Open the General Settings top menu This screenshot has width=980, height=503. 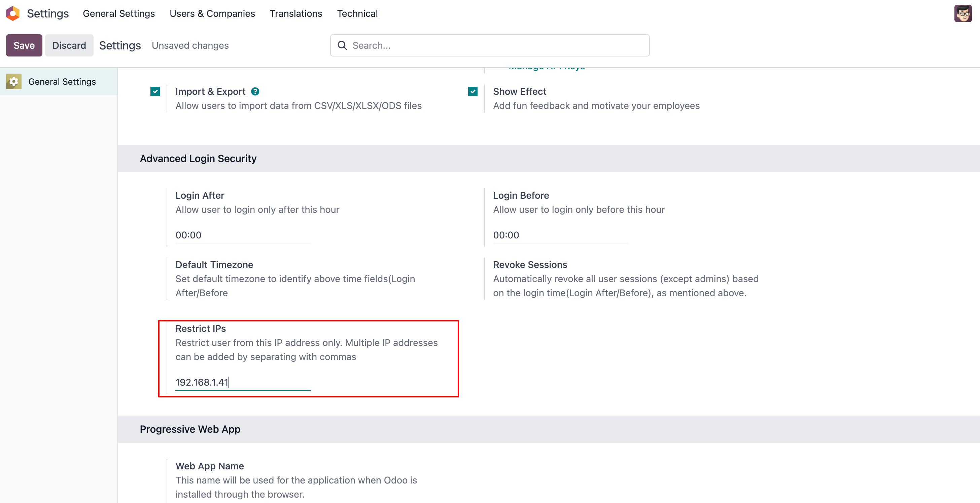click(119, 14)
